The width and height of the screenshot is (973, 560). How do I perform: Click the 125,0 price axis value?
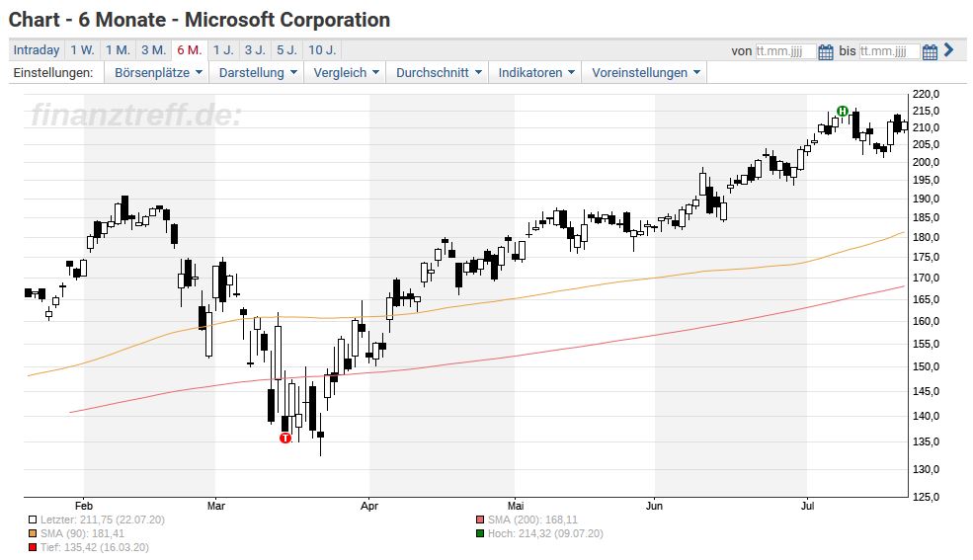926,497
